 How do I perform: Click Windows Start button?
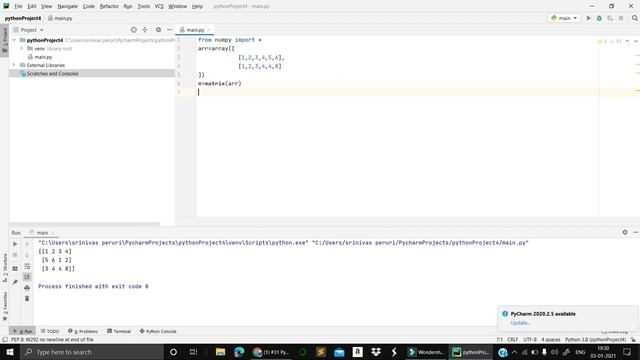coord(9,352)
